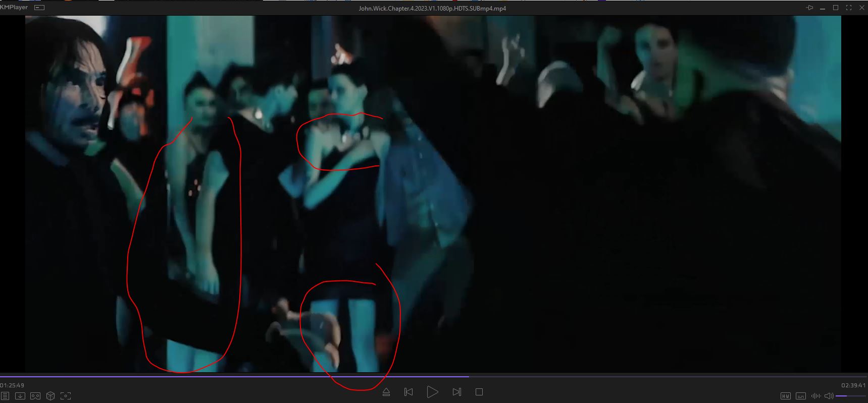
Task: Open the 3D cube settings icon
Action: pos(50,396)
